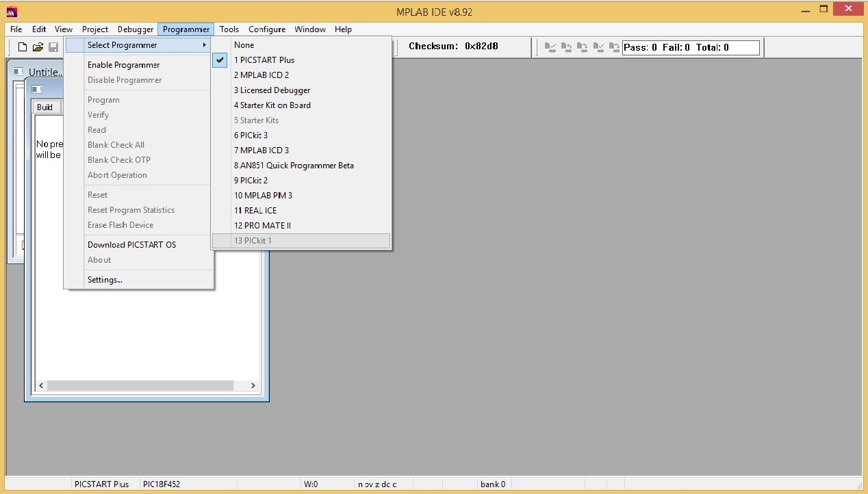Open the Configure menu
Viewport: 868px width, 494px height.
(x=267, y=29)
